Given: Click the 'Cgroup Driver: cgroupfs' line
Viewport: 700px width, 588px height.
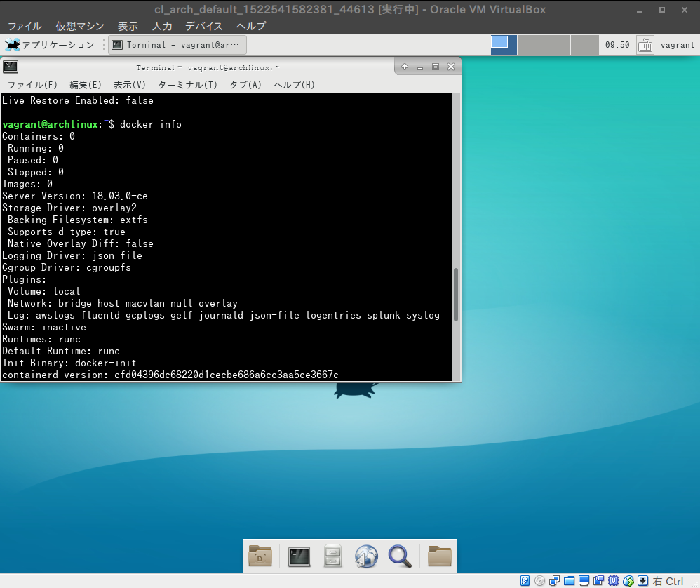Looking at the screenshot, I should pyautogui.click(x=67, y=267).
